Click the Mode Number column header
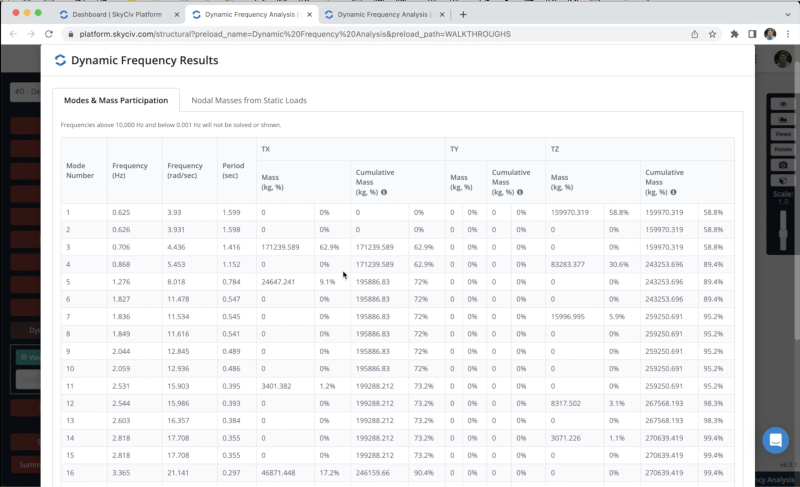This screenshot has height=487, width=800. coord(84,170)
